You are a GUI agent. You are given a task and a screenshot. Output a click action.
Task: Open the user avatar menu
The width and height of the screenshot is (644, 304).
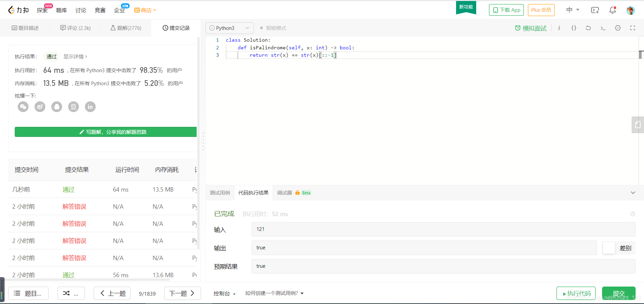[x=631, y=10]
